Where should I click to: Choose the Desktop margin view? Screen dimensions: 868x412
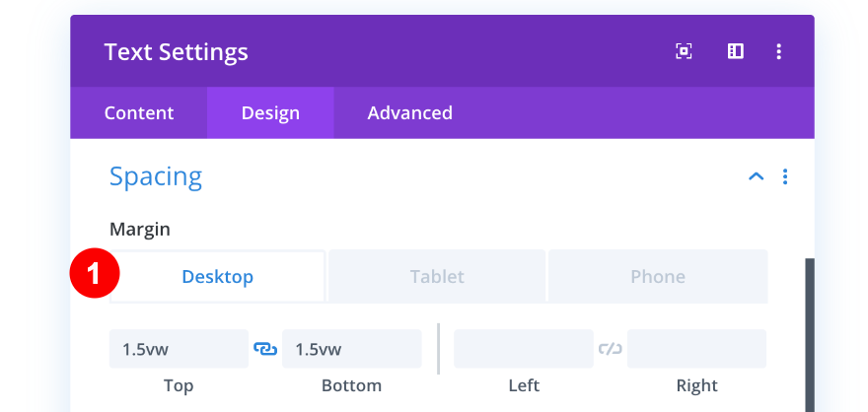coord(218,277)
